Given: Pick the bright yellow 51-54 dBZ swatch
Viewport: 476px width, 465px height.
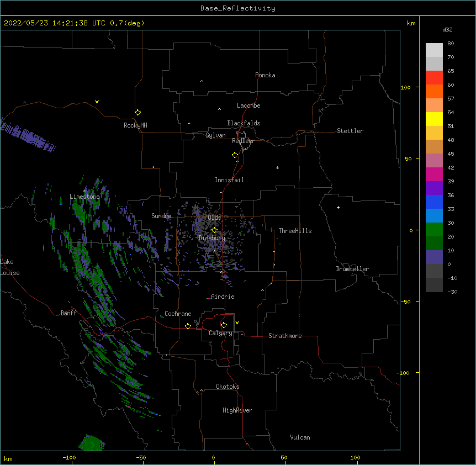Looking at the screenshot, I should coord(434,119).
